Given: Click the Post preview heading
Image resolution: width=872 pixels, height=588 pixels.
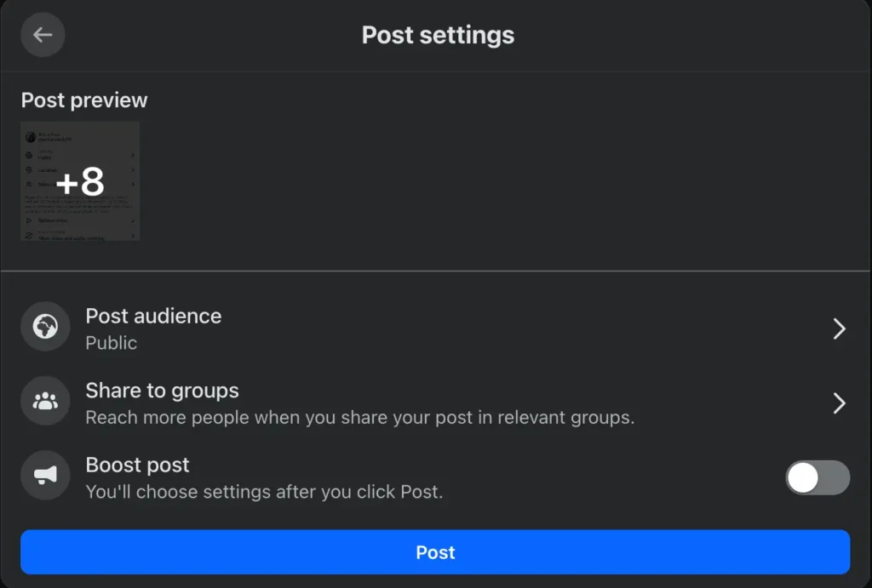Looking at the screenshot, I should pos(84,100).
